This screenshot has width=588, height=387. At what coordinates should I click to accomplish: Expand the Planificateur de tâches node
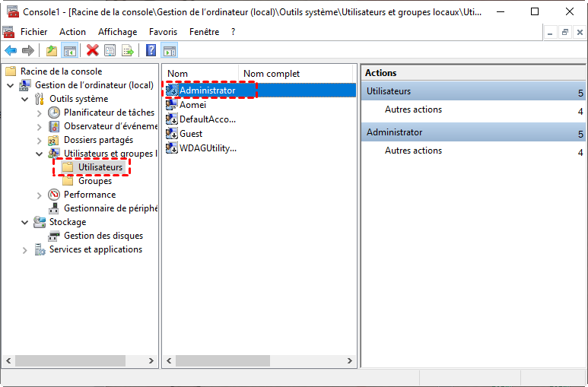click(x=40, y=113)
